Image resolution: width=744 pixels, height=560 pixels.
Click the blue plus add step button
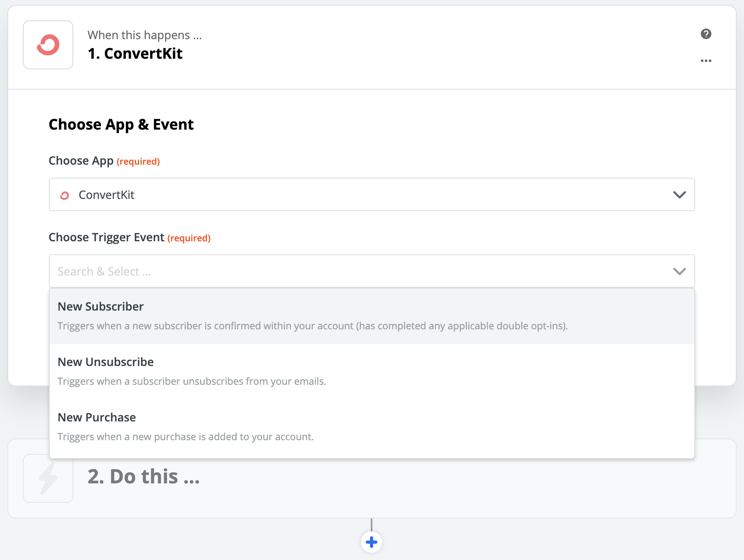[372, 542]
